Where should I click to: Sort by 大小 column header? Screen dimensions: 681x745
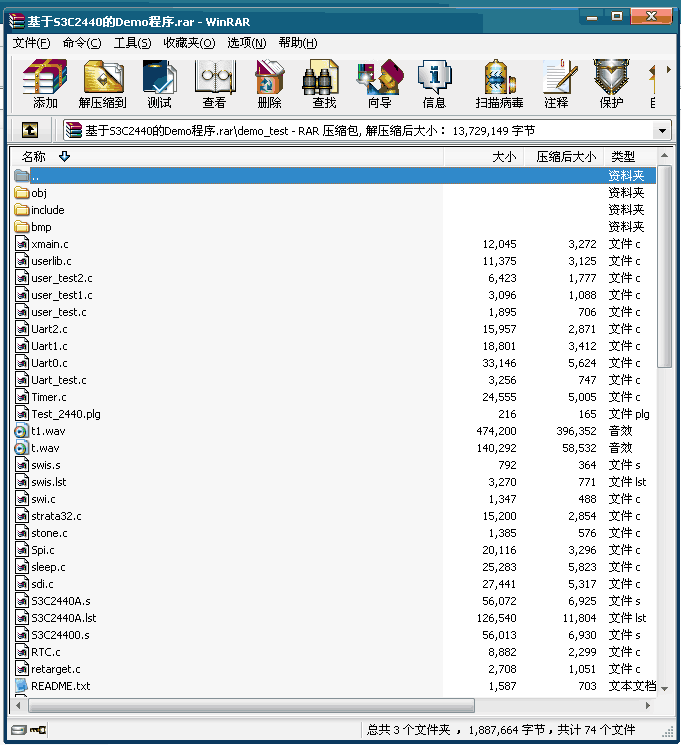click(484, 157)
